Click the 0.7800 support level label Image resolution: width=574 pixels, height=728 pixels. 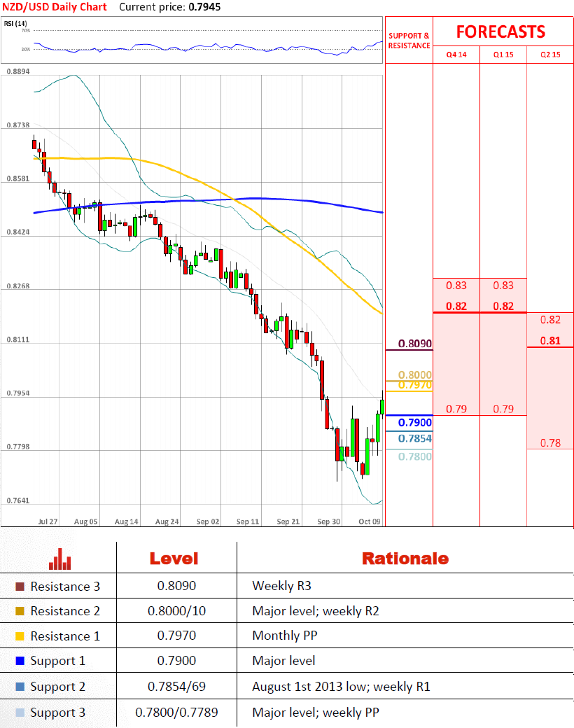click(414, 456)
